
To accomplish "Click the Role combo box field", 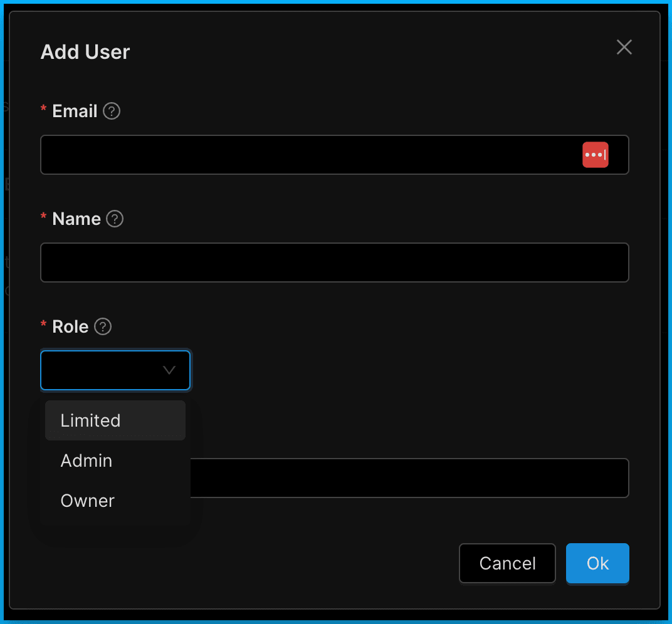I will tap(100, 370).
